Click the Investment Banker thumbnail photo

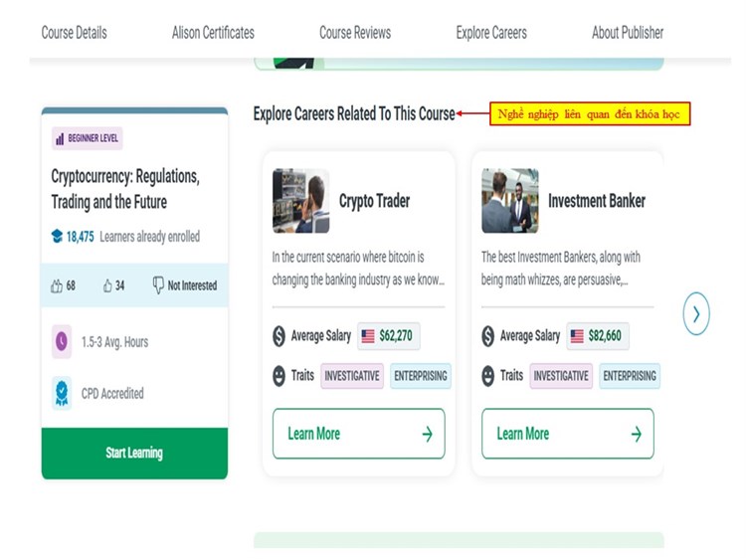click(510, 201)
